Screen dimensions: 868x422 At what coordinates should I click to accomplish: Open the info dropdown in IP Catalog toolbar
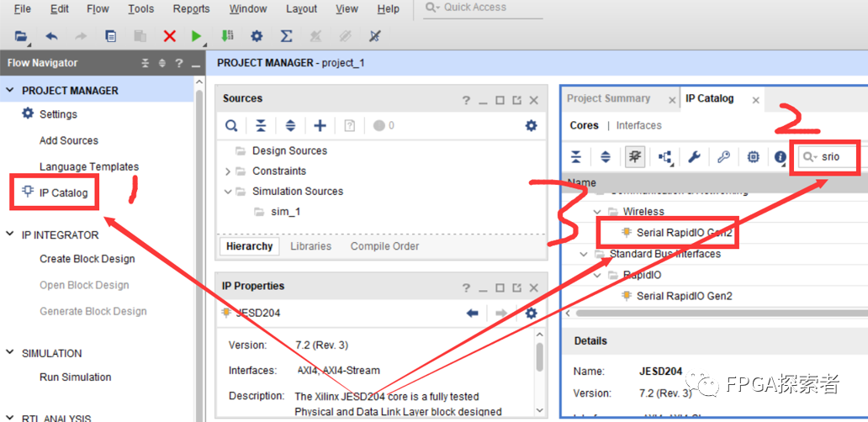click(x=781, y=158)
